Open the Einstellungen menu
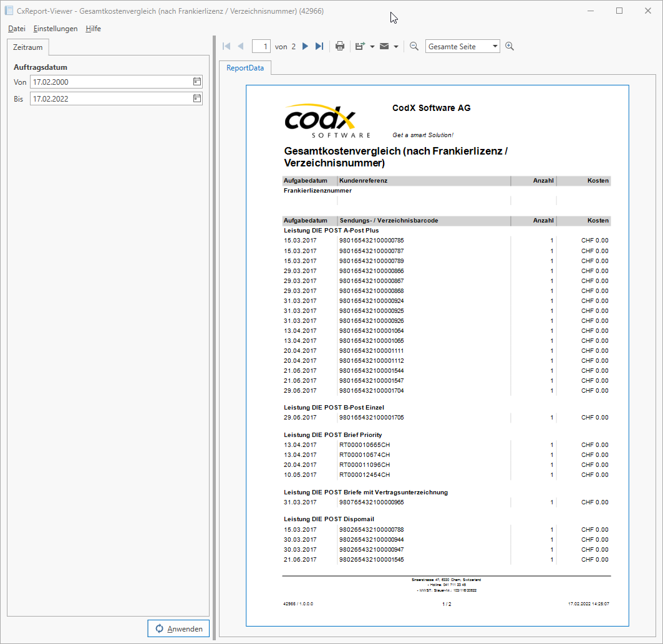 click(56, 29)
